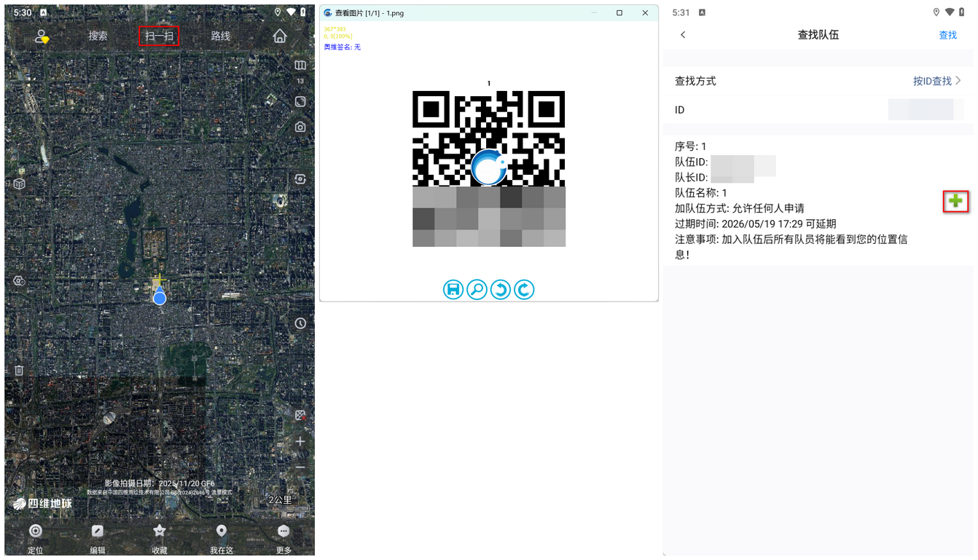This screenshot has width=978, height=560.
Task: Tap 我在这 location pin
Action: 222,538
